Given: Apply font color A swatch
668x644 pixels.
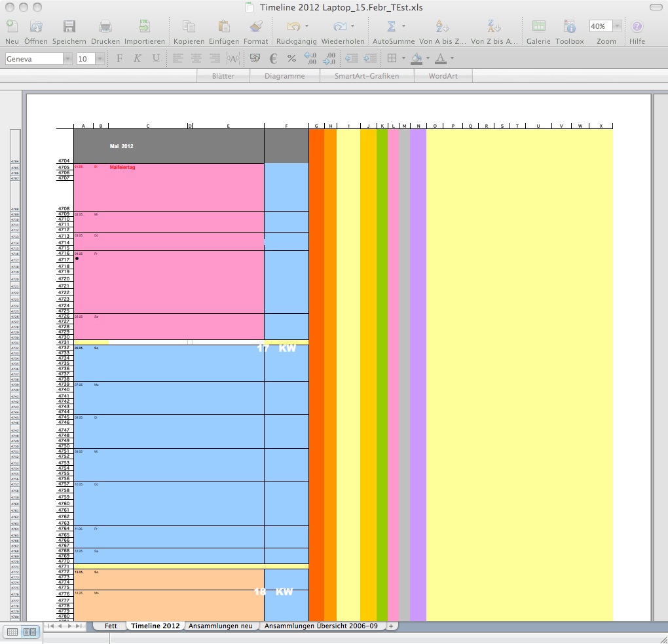Looking at the screenshot, I should (x=441, y=58).
